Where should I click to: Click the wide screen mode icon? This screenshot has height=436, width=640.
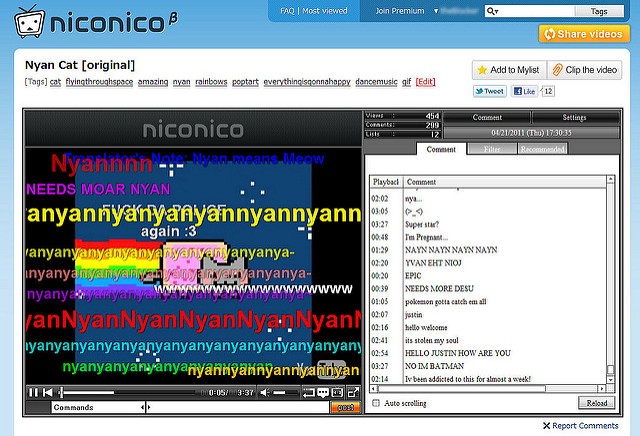(337, 393)
